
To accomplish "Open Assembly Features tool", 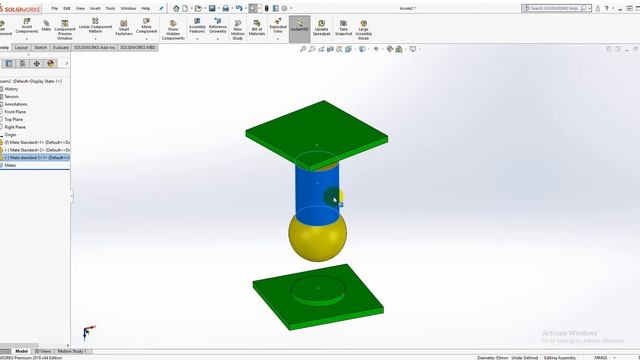I will coord(197,26).
